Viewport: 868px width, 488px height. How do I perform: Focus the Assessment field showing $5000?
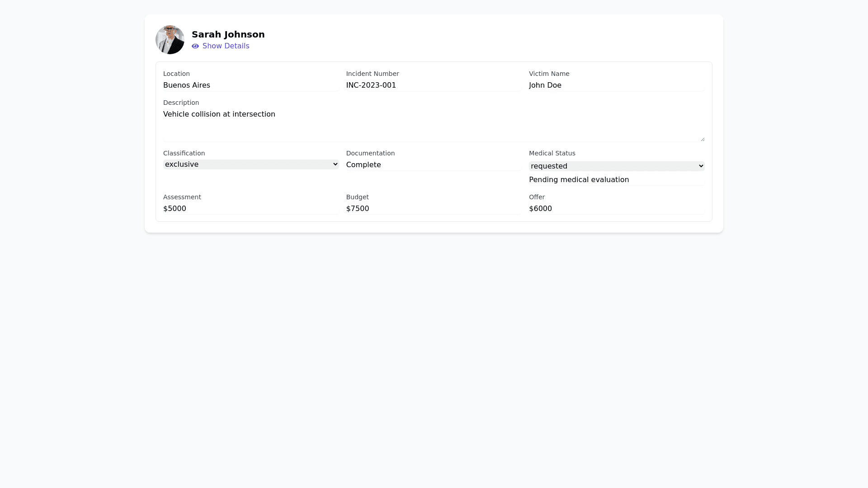coord(251,209)
